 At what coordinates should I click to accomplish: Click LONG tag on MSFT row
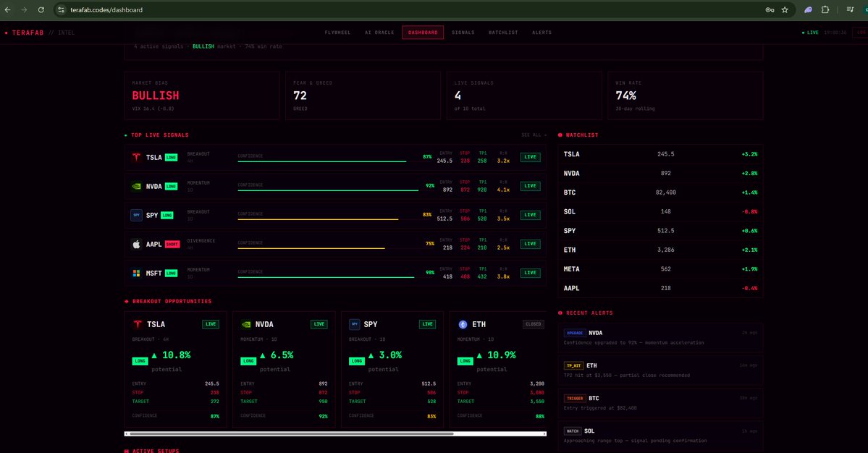171,274
